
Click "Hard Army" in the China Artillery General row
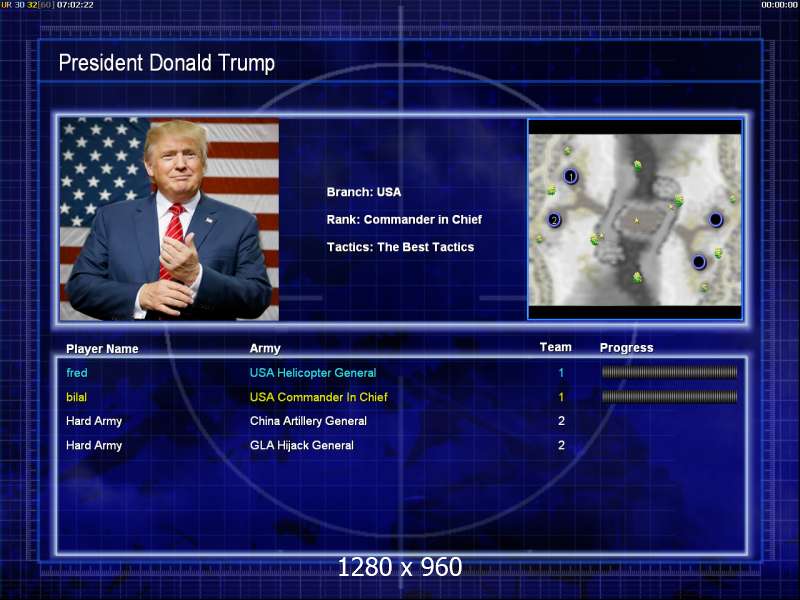point(94,421)
